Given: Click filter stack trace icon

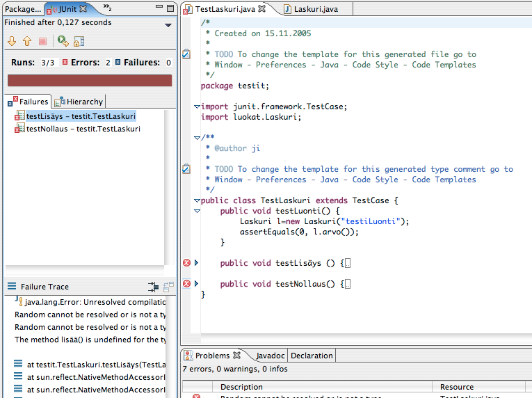Looking at the screenshot, I should click(154, 287).
